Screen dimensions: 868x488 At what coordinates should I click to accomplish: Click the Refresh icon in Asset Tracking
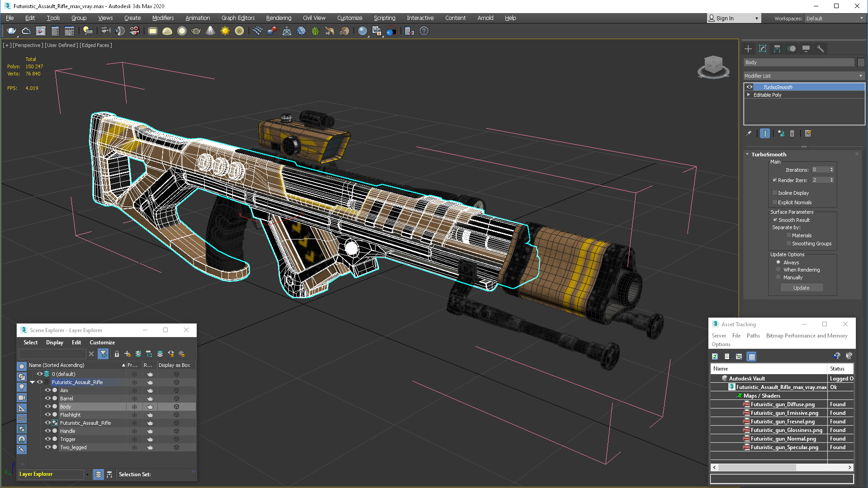click(x=715, y=357)
